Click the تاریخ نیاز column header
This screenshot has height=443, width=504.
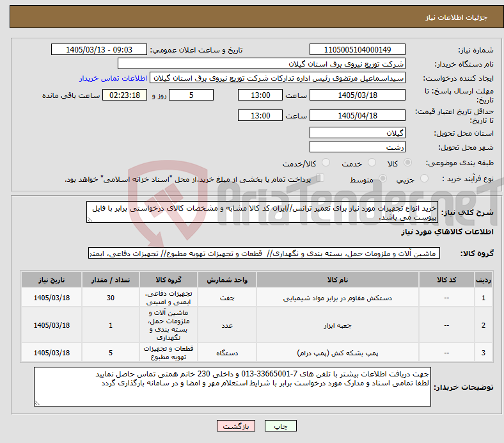point(51,280)
